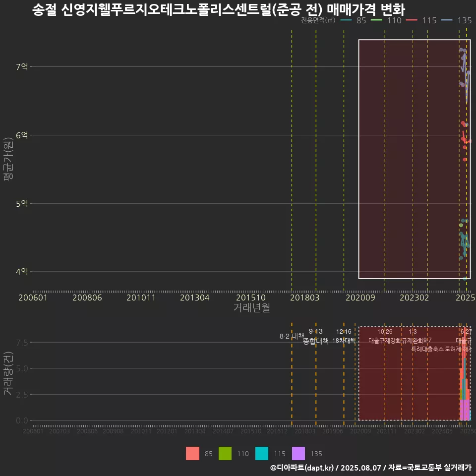Click 201803 on the volume chart axis
The width and height of the screenshot is (476, 476).
tap(305, 431)
